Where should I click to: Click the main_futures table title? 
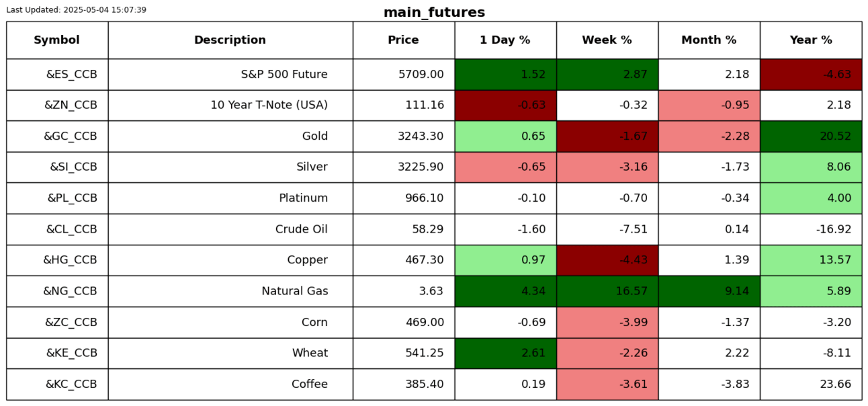(434, 12)
